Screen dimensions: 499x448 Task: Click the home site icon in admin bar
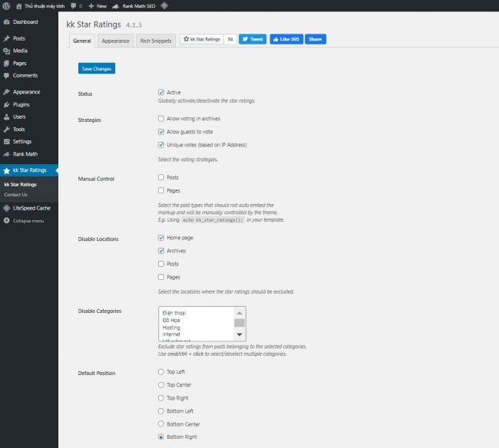click(18, 6)
